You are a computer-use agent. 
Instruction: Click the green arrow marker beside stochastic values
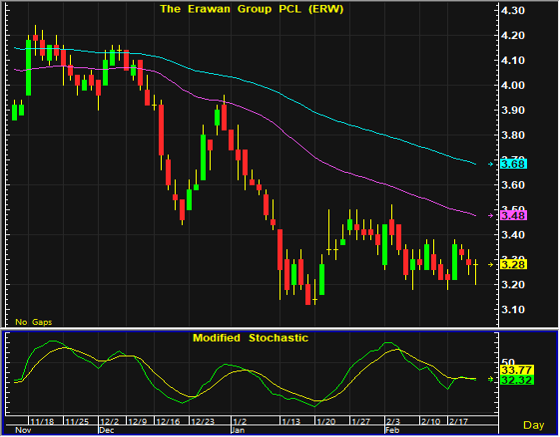click(x=491, y=379)
